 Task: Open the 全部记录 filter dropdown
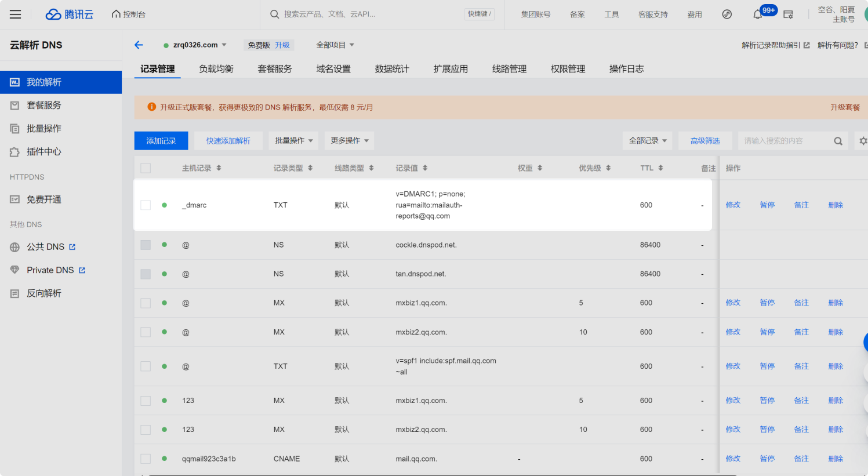click(648, 141)
